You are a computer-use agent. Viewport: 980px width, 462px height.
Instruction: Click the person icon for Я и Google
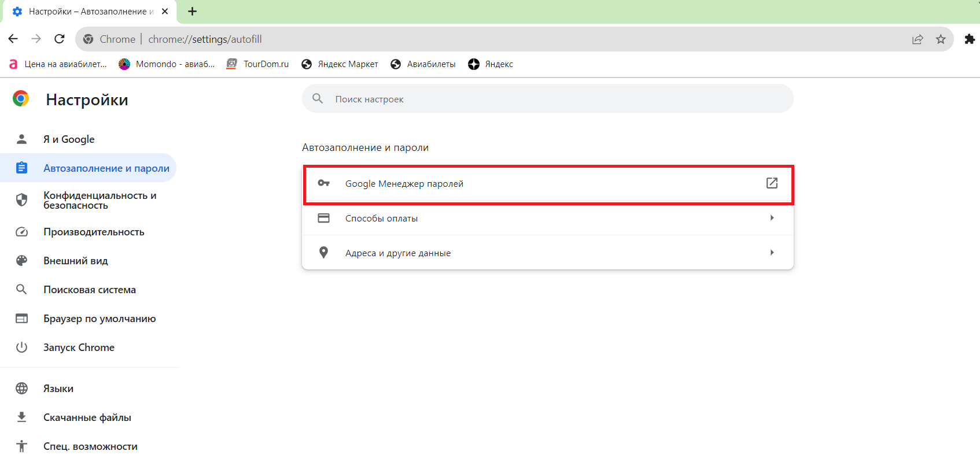point(21,139)
